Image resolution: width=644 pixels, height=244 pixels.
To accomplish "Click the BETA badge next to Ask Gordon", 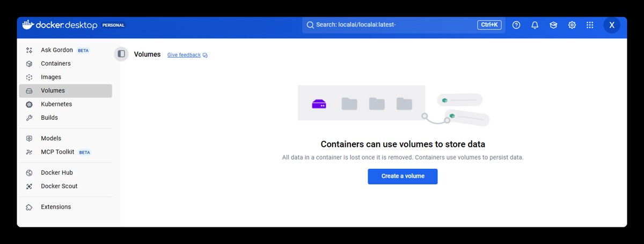I will click(x=83, y=51).
